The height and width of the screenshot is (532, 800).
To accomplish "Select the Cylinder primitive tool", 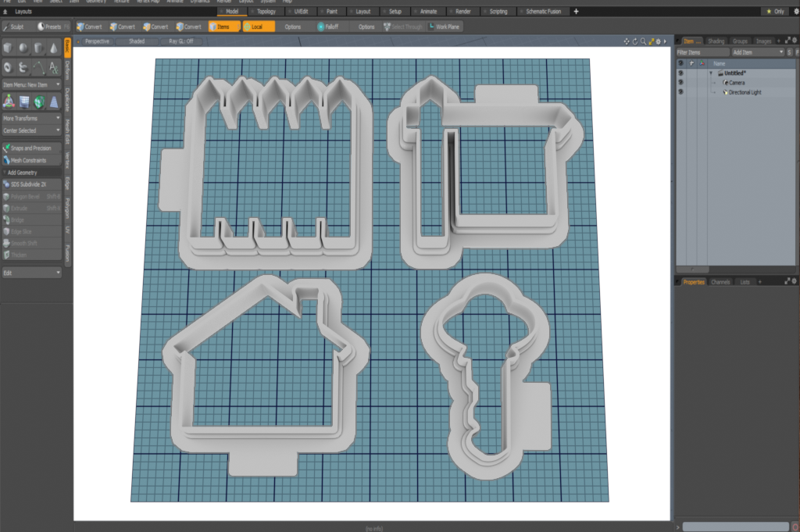I will 39,48.
